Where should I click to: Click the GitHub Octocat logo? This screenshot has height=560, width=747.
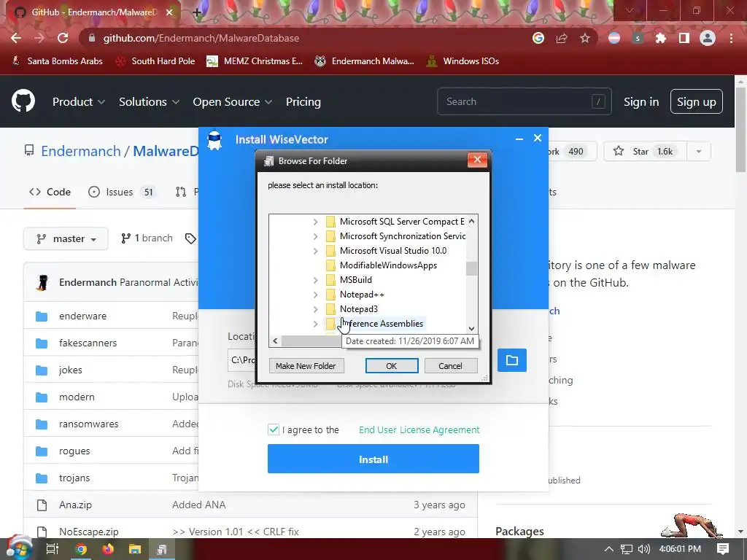23,101
